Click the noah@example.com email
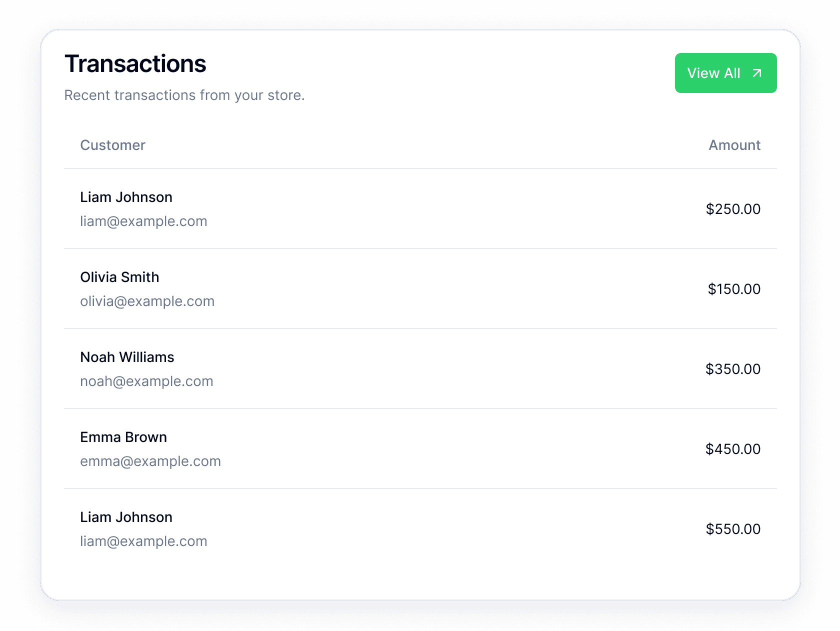The width and height of the screenshot is (840, 631). tap(146, 381)
